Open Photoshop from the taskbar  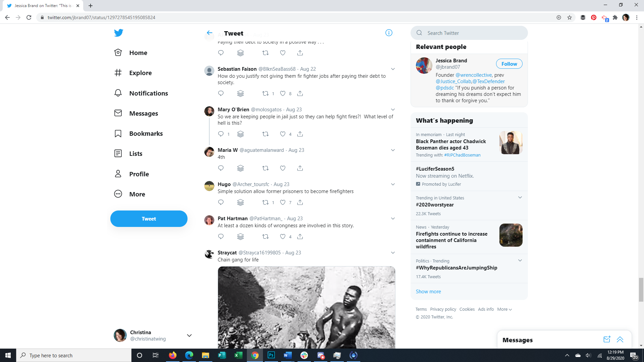point(271,355)
